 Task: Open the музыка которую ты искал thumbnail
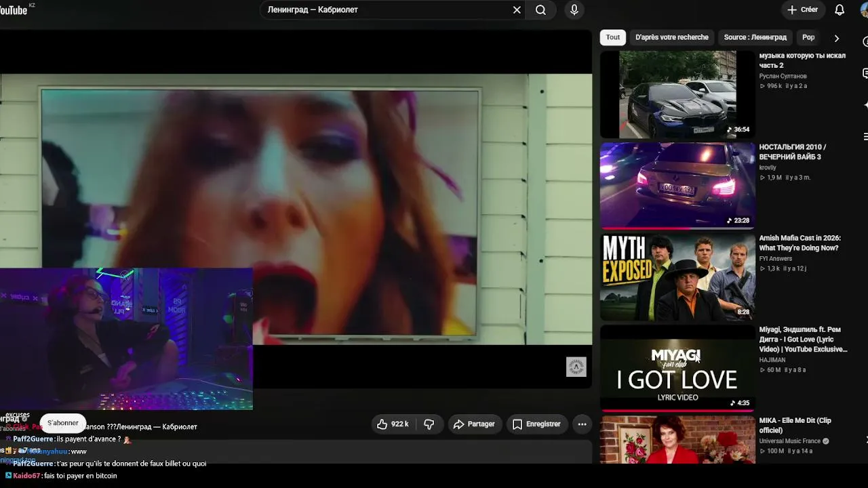point(677,94)
